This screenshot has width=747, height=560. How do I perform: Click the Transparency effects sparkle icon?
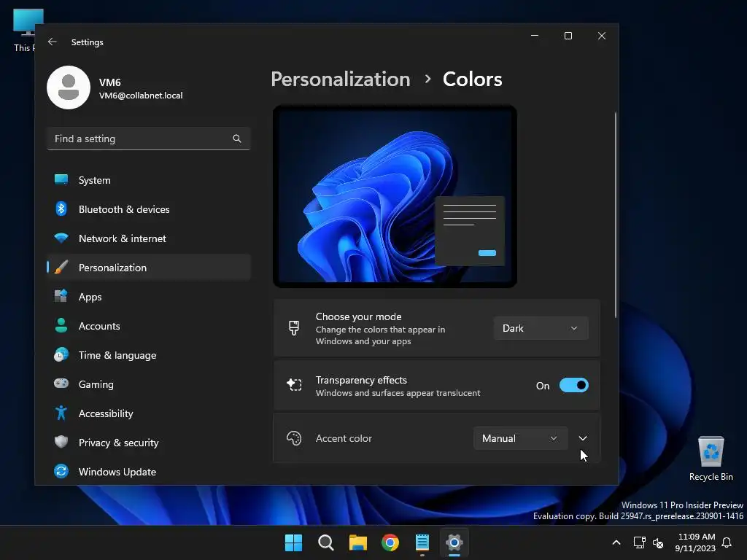point(294,384)
